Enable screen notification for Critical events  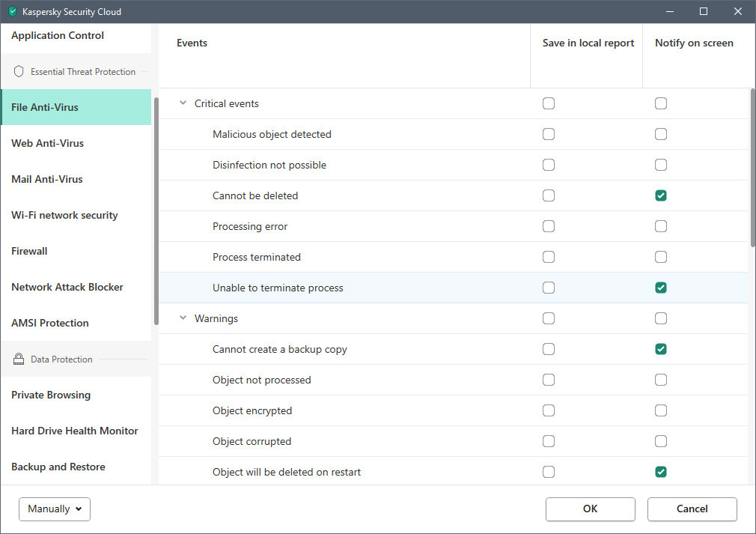[661, 103]
